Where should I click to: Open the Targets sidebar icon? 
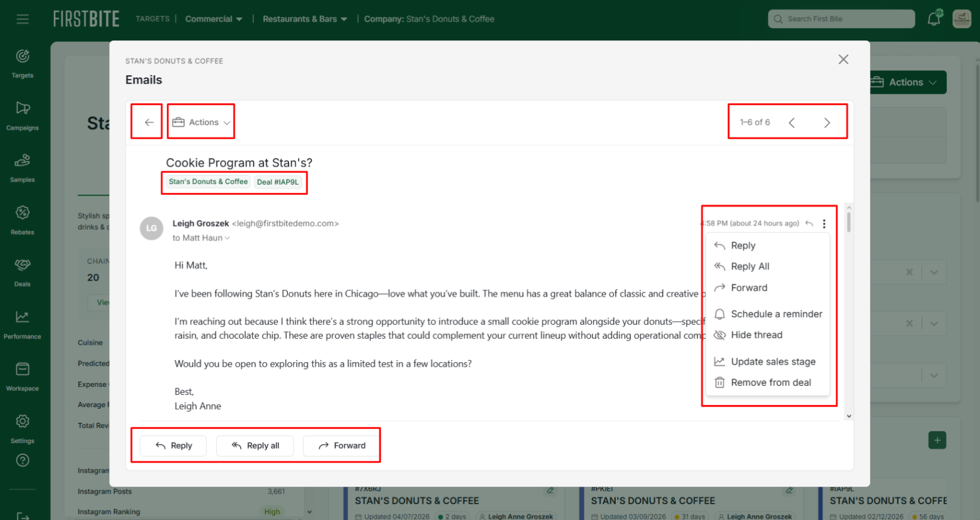[22, 57]
